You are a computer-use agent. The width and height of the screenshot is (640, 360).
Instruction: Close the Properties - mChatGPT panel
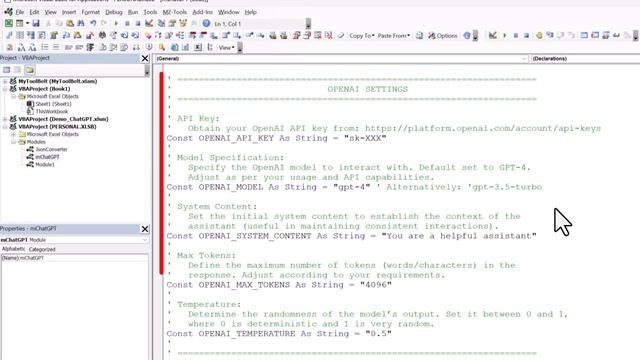[x=145, y=229]
